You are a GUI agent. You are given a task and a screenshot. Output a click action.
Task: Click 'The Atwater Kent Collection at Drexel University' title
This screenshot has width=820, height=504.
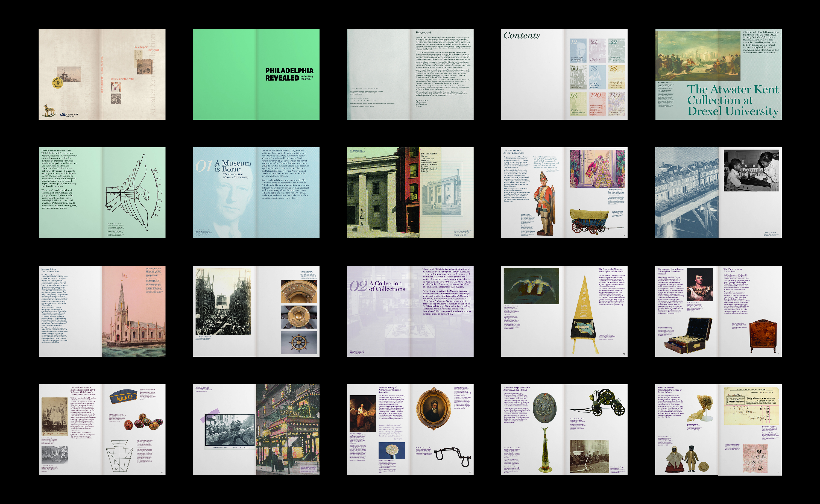[733, 100]
